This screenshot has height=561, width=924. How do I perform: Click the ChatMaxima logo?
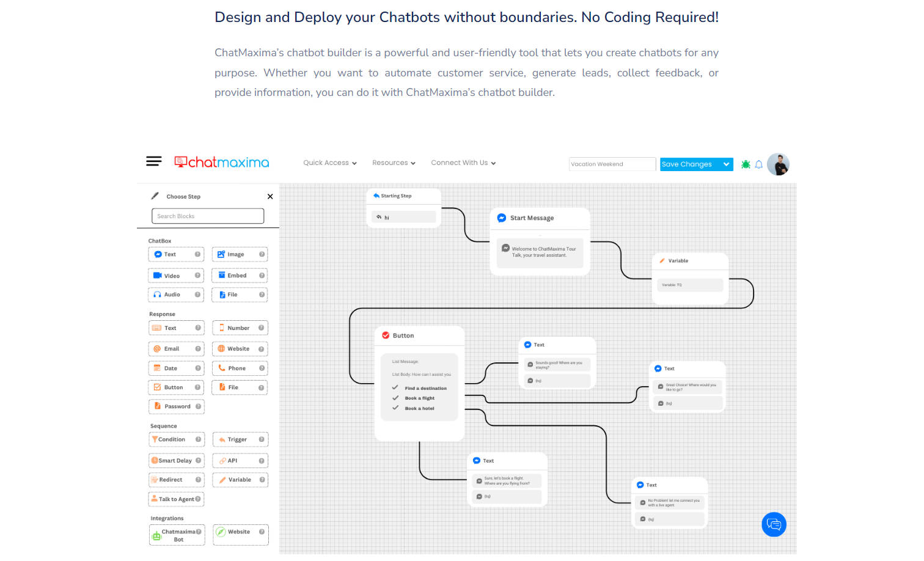pos(222,162)
